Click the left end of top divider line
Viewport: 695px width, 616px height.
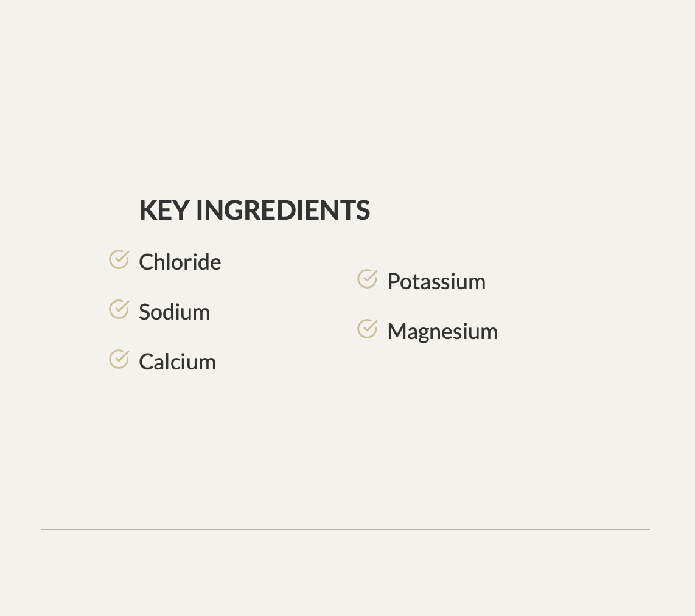[43, 43]
